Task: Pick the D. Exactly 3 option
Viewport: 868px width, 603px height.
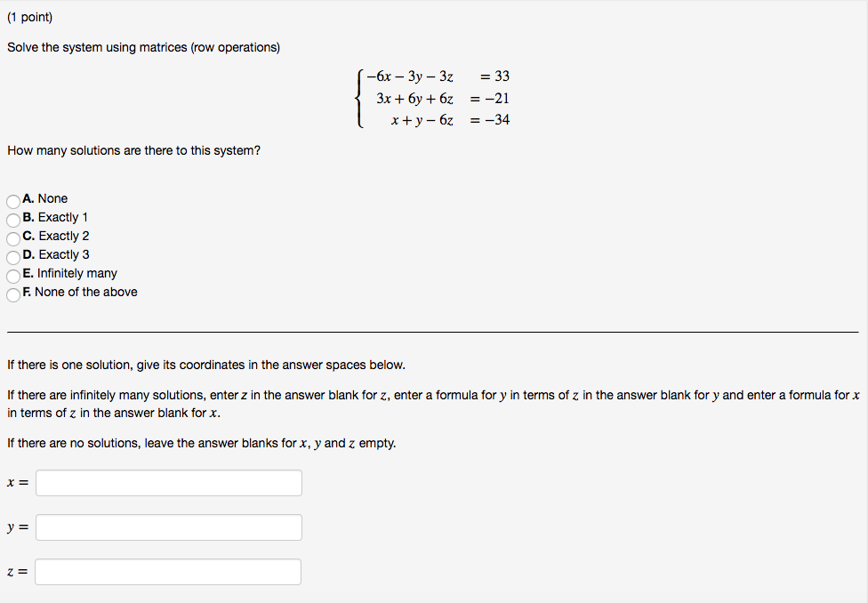Action: click(13, 257)
